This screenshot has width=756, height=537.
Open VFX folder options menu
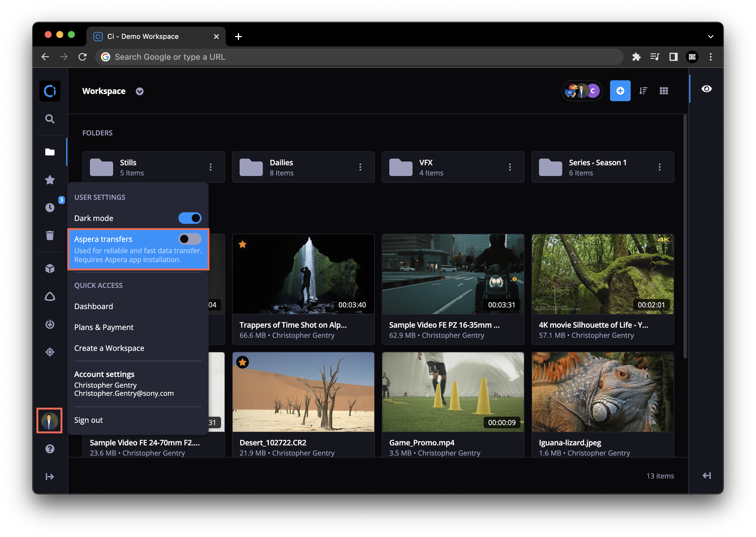point(510,167)
